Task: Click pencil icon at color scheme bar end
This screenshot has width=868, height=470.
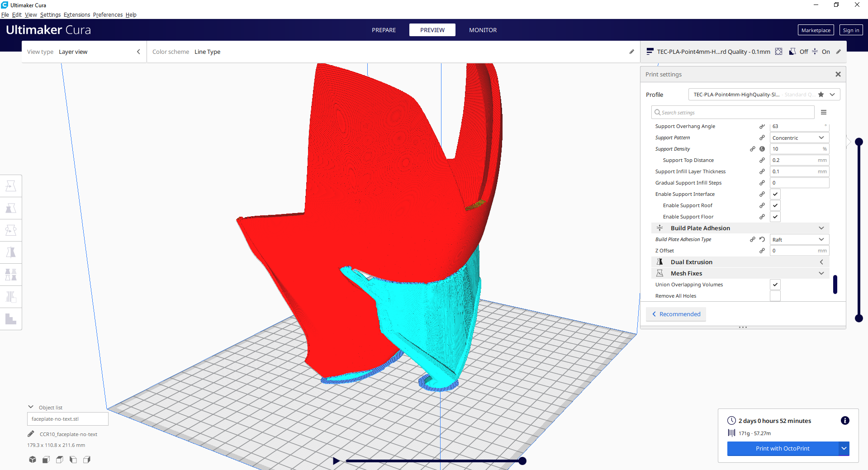Action: [x=632, y=52]
